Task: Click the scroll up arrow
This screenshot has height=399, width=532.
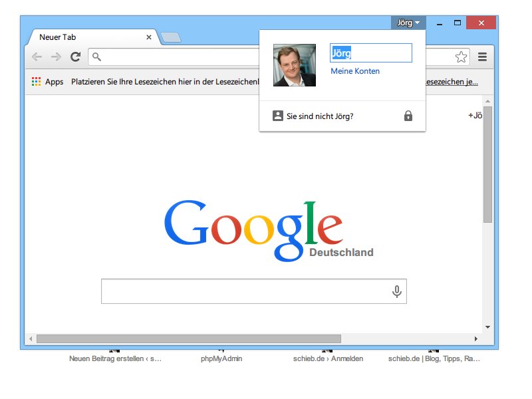Action: point(488,101)
